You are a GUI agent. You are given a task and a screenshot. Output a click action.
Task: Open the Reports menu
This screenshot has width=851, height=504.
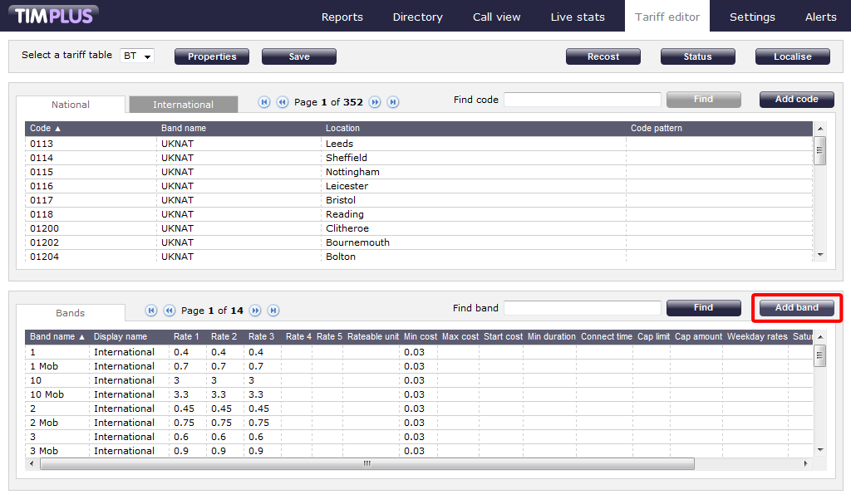[342, 17]
